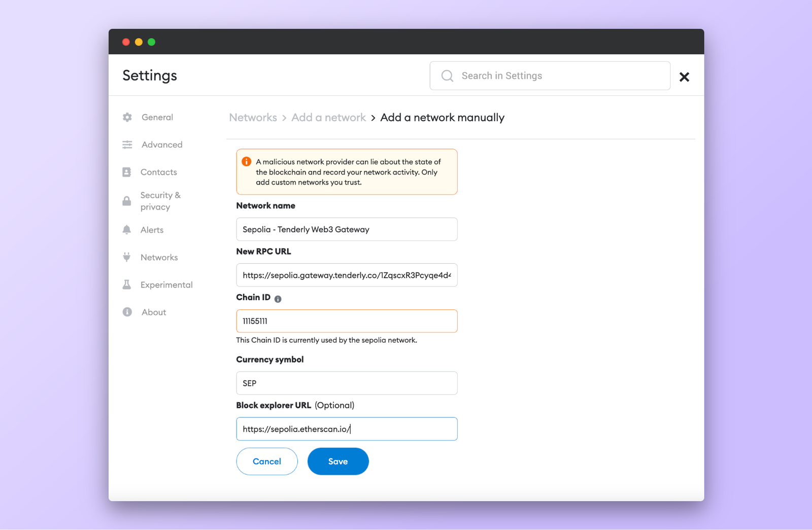Screen dimensions: 812x530
Task: Click the About info icon
Action: click(127, 312)
